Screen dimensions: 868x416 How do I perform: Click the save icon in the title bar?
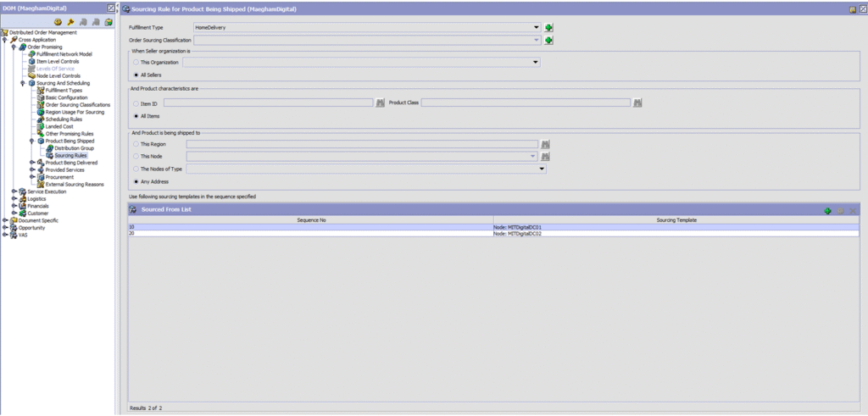pyautogui.click(x=852, y=8)
